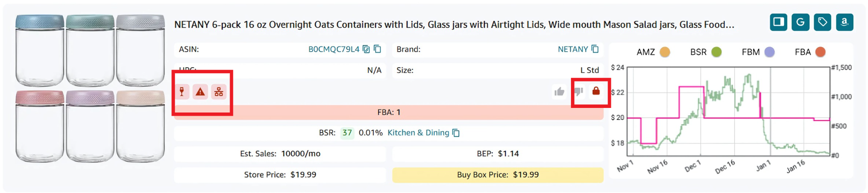The image size is (868, 193).
Task: Toggle the thumbs up rating
Action: [x=559, y=92]
